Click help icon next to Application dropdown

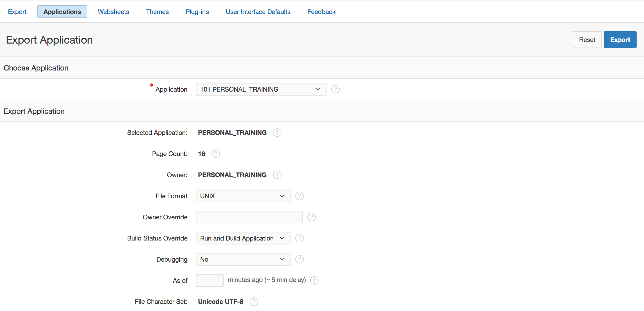coord(335,89)
